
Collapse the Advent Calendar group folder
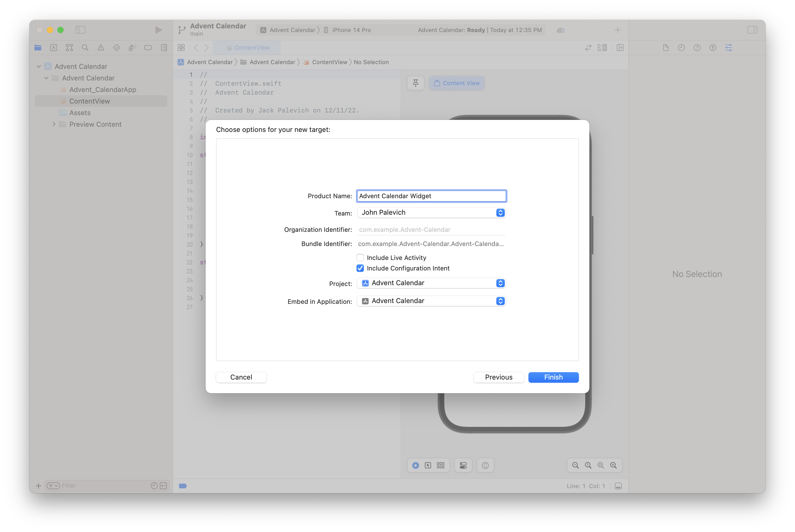pyautogui.click(x=47, y=78)
